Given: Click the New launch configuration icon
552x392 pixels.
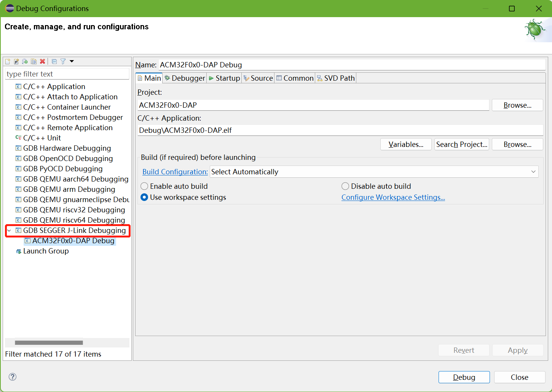Looking at the screenshot, I should tap(8, 61).
